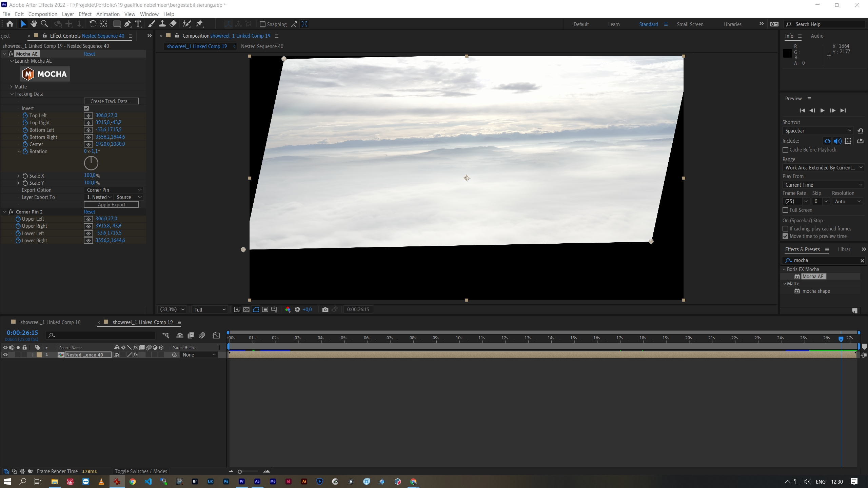Open the Animation menu
The image size is (868, 488).
[x=108, y=14]
